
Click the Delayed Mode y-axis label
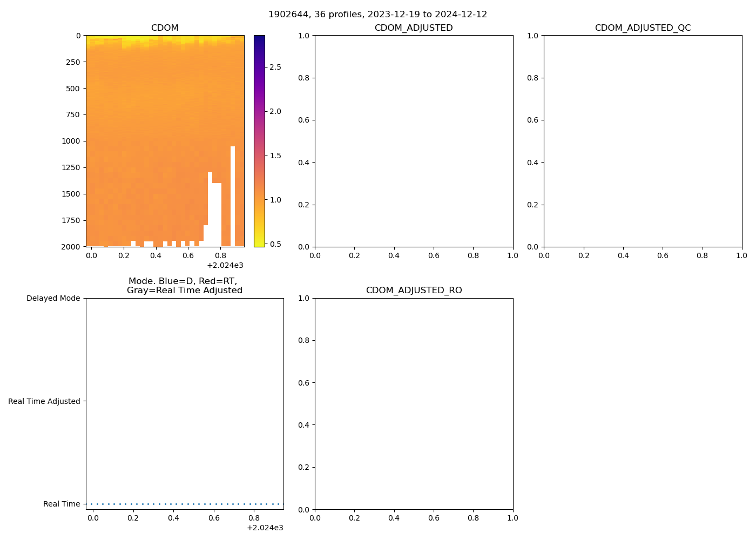click(53, 298)
